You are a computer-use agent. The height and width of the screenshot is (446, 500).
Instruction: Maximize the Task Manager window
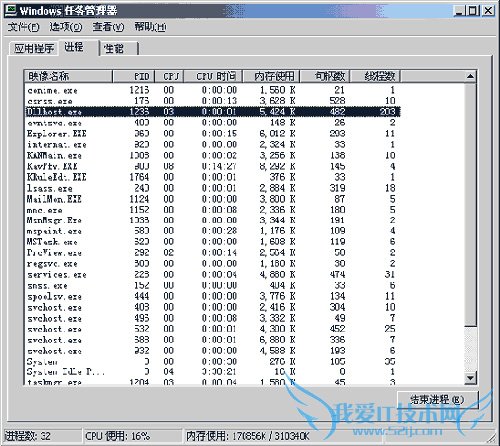pos(473,11)
